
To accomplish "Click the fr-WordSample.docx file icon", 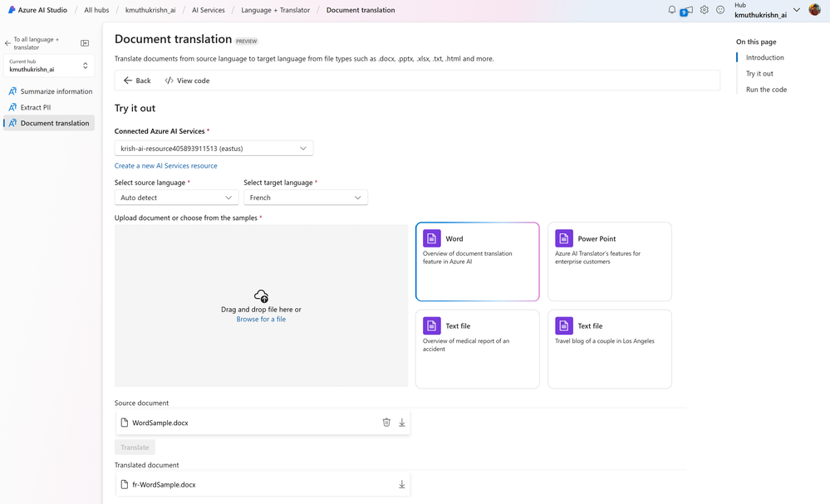I will pos(125,484).
